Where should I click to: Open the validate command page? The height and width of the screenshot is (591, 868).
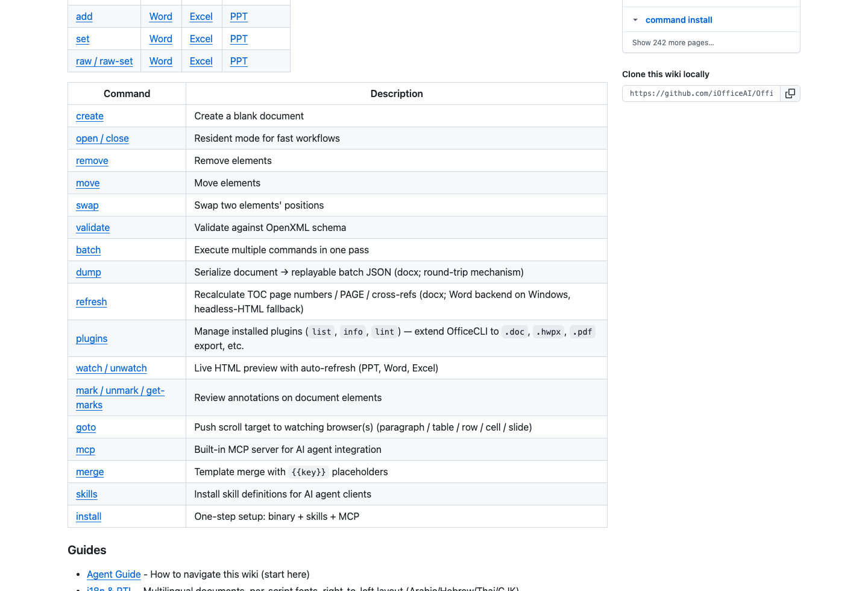[x=93, y=228]
